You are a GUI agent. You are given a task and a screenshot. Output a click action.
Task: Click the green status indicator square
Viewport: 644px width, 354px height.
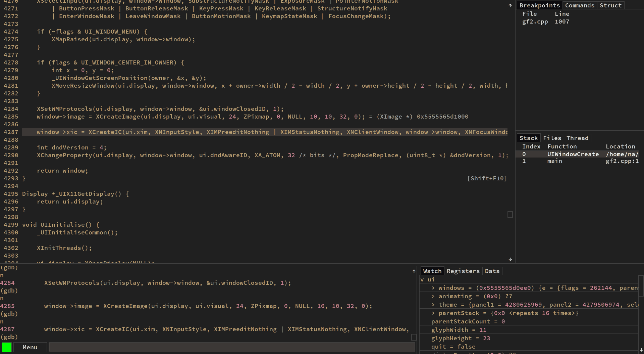7,347
